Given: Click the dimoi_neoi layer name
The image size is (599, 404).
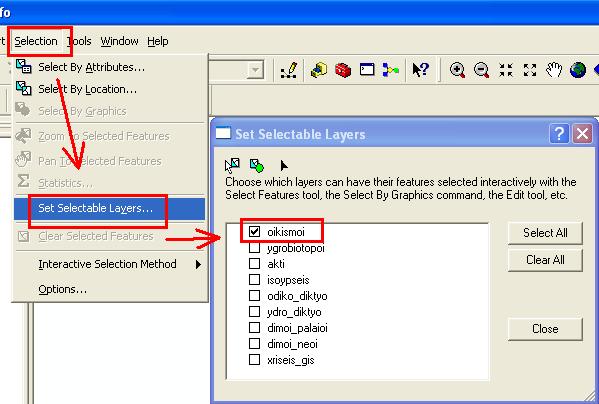Looking at the screenshot, I should click(x=292, y=344).
